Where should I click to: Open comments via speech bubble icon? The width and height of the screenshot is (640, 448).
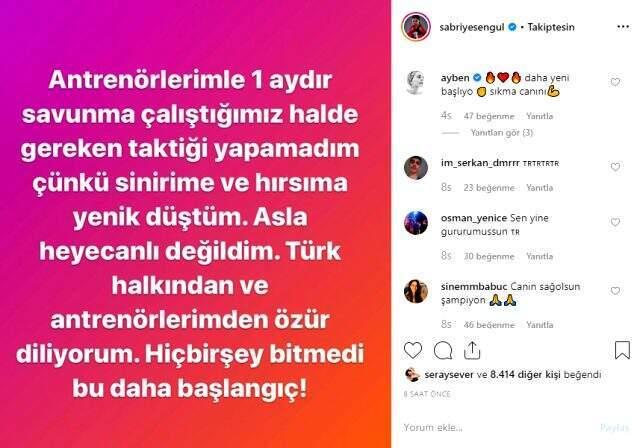click(x=443, y=350)
